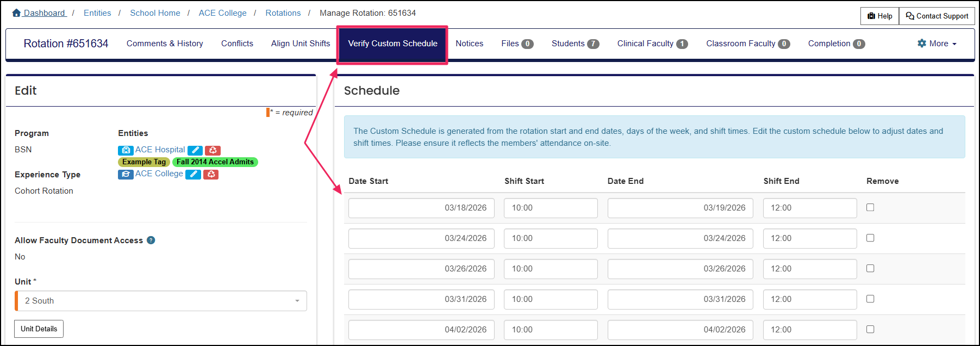This screenshot has width=980, height=346.
Task: Edit the ACE Hospital entity with the pencil icon
Action: 195,150
